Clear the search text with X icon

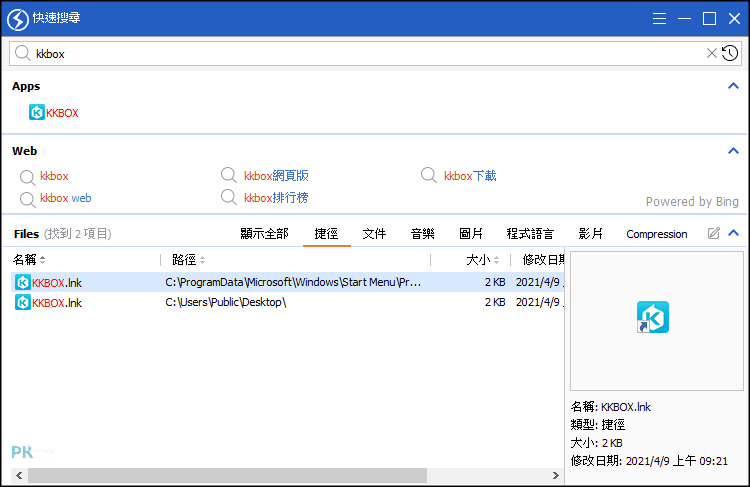pos(711,53)
